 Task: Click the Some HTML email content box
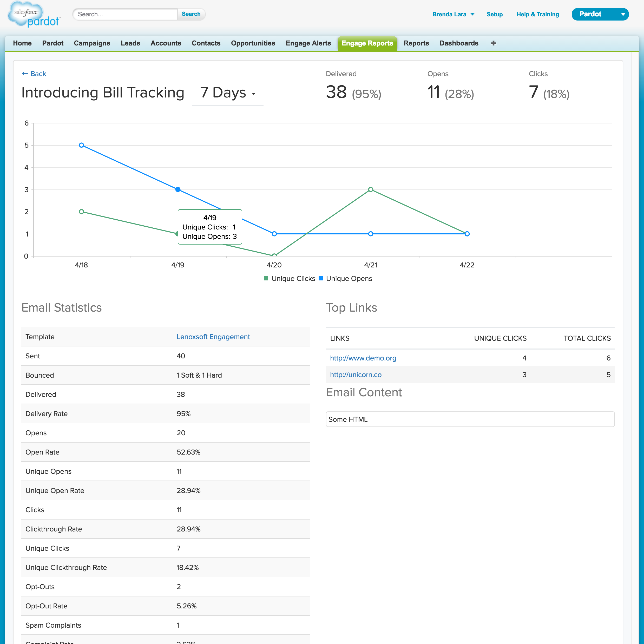470,419
